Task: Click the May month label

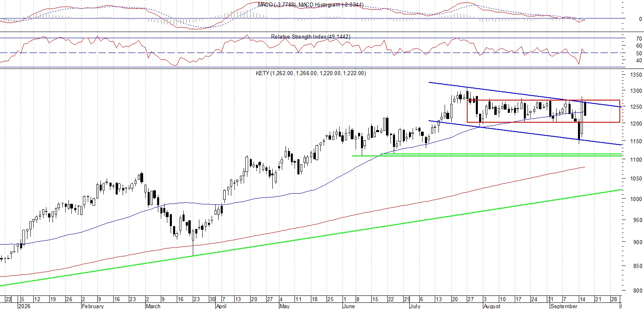Action: tap(284, 306)
